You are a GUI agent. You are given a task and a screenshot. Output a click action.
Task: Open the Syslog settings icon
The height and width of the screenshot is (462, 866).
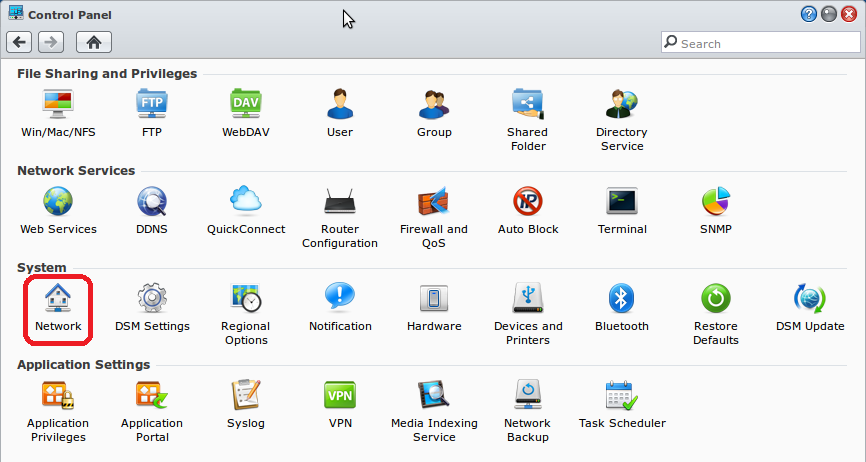click(x=246, y=395)
